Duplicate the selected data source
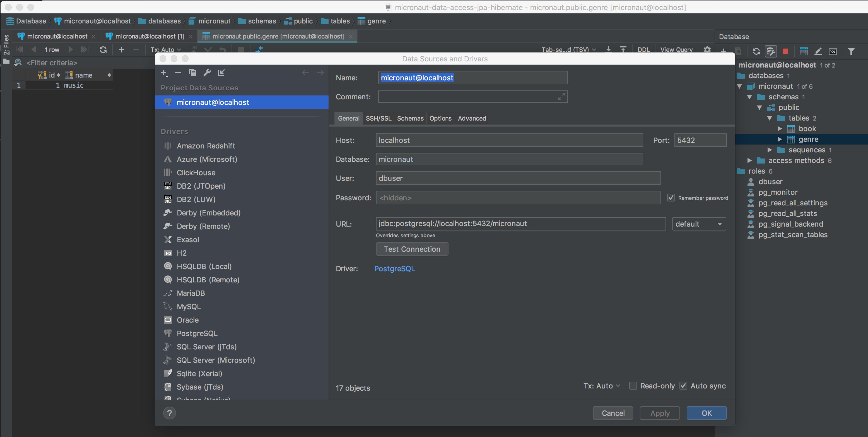The height and width of the screenshot is (437, 868). tap(192, 73)
